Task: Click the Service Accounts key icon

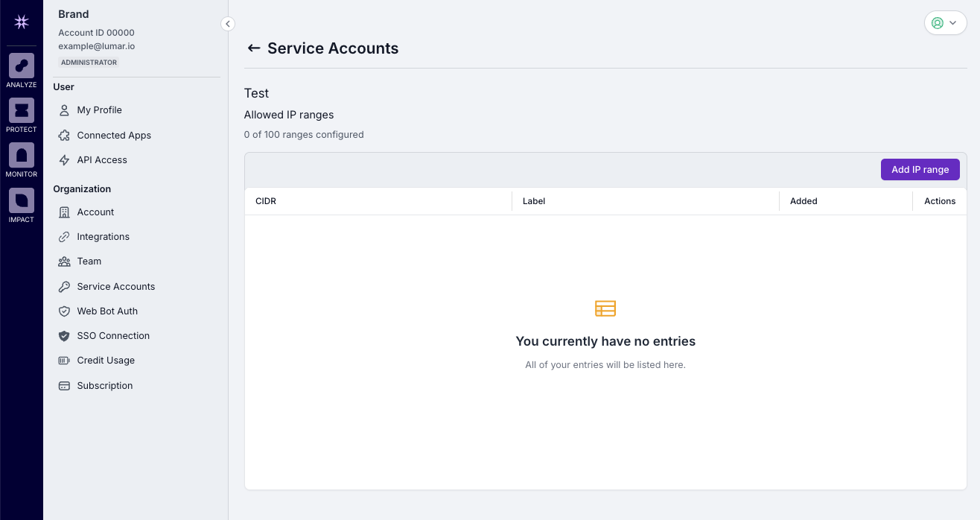Action: coord(64,287)
